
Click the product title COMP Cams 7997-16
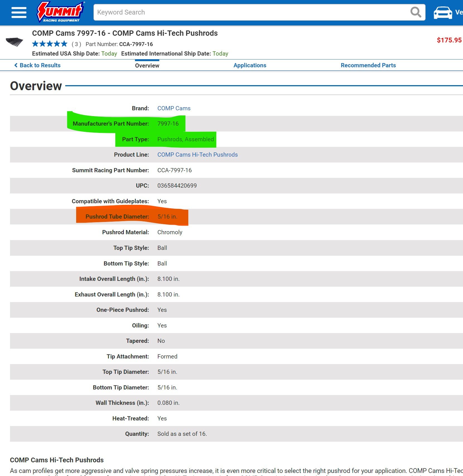[125, 33]
